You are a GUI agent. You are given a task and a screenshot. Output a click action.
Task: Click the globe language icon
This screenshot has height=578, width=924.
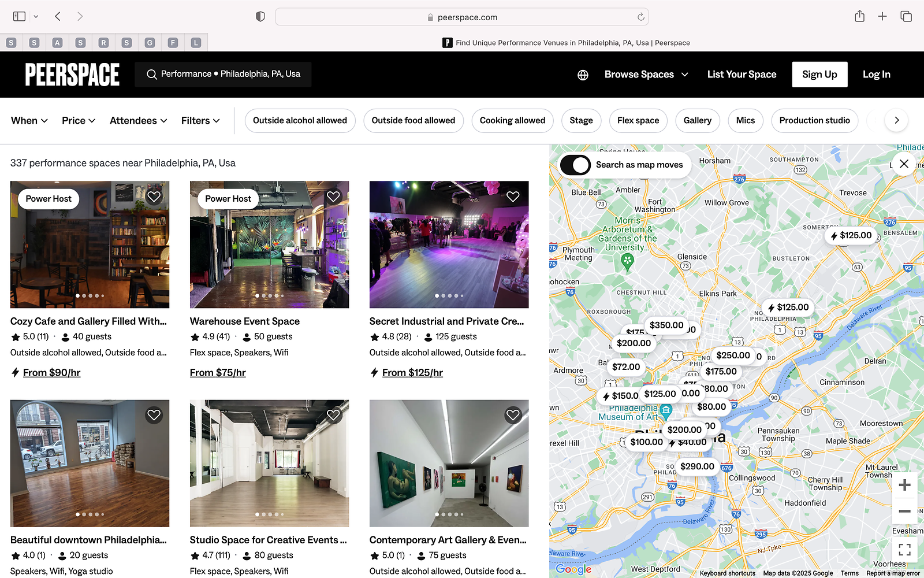click(583, 75)
